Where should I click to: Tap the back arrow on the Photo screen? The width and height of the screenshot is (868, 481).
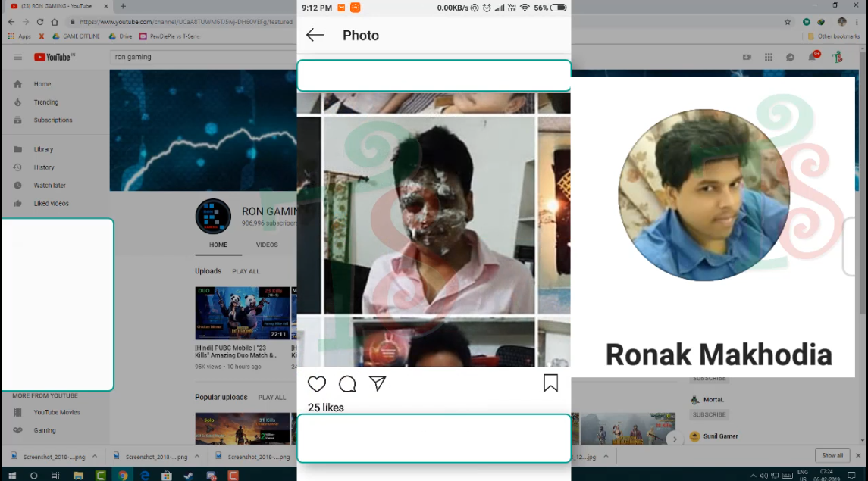(x=315, y=35)
